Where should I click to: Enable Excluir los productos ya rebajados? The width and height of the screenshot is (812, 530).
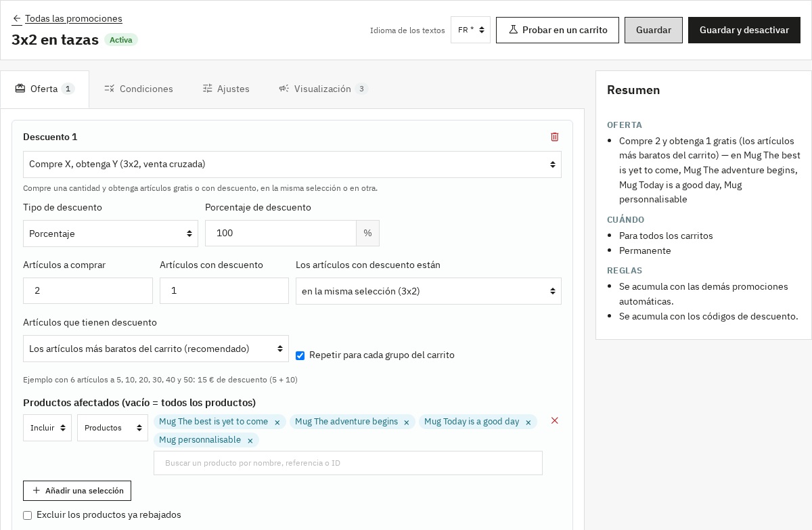27,516
